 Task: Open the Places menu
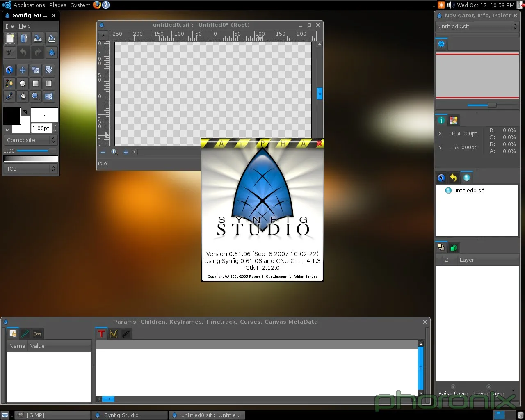tap(58, 5)
